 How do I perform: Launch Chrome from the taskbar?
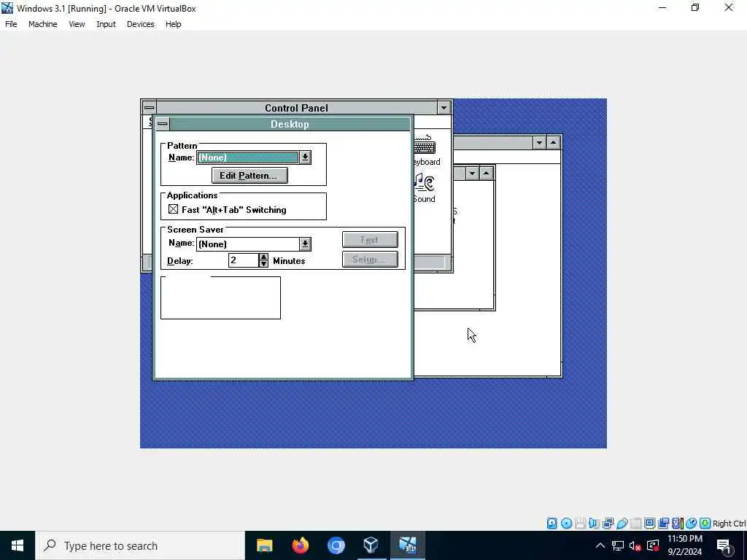pyautogui.click(x=336, y=545)
